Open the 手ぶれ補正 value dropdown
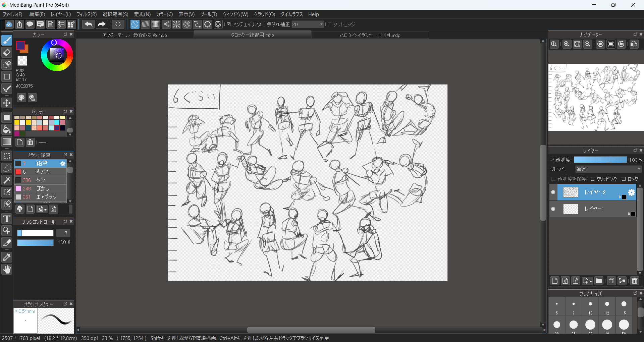The width and height of the screenshot is (644, 342). [x=321, y=24]
